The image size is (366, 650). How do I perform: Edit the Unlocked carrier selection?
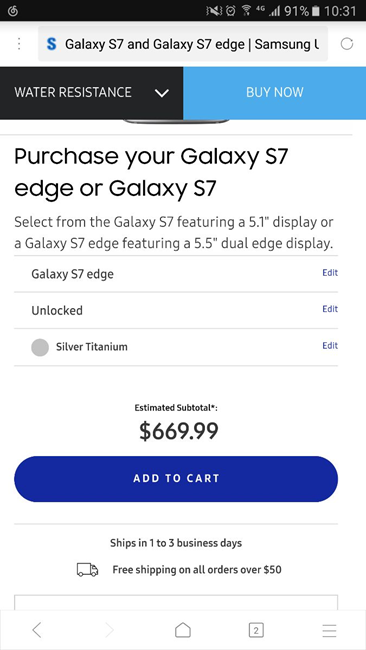(330, 309)
